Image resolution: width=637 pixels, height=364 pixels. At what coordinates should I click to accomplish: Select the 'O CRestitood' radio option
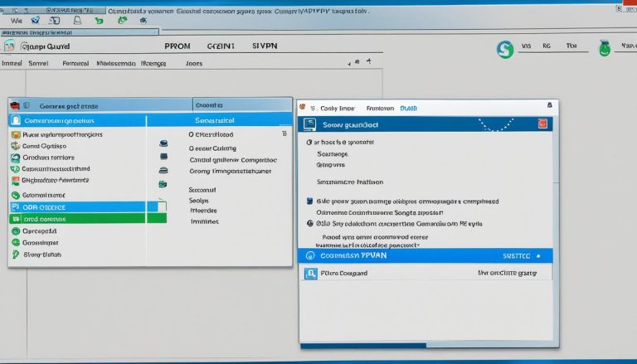(192, 133)
